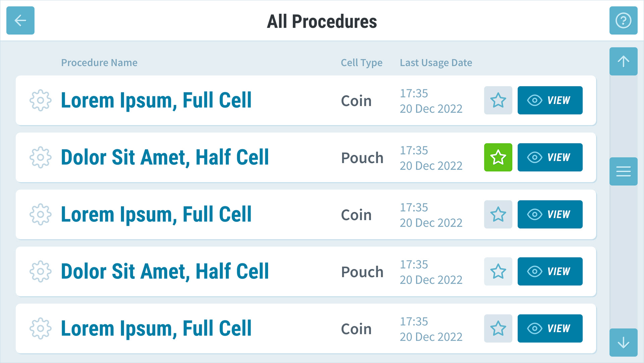Click gear icon beside starred Dolor Sit Amet

pos(40,157)
